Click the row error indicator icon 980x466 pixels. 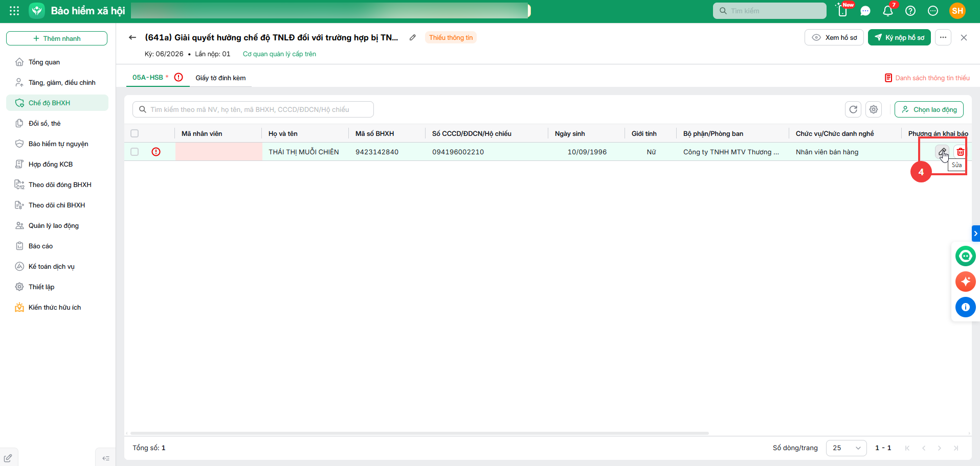pyautogui.click(x=156, y=152)
